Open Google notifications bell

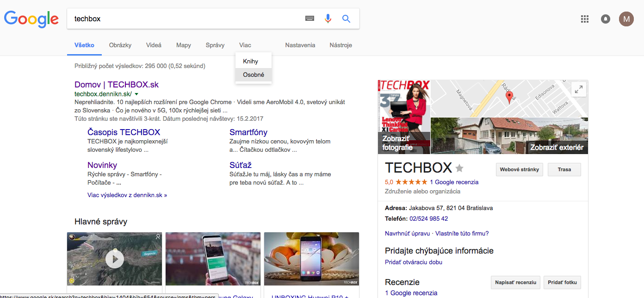tap(605, 19)
